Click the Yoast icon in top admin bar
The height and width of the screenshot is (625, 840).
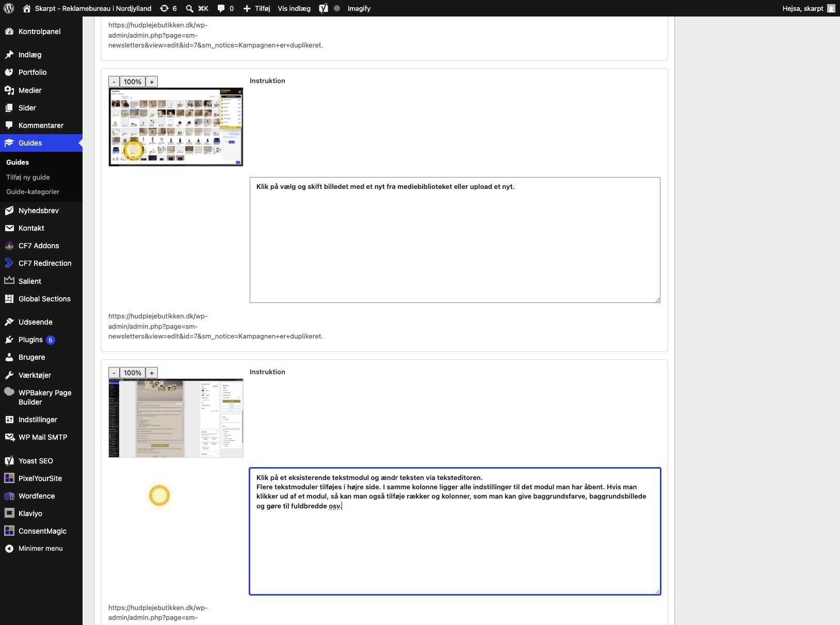tap(324, 8)
